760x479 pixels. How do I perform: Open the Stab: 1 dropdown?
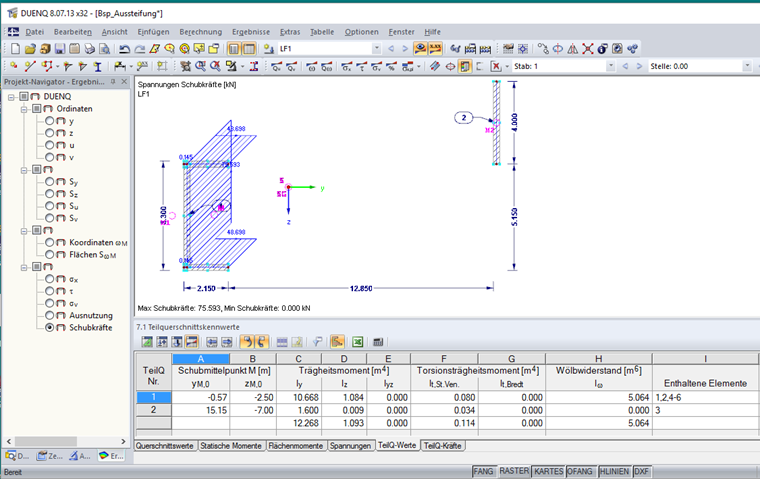pos(611,66)
